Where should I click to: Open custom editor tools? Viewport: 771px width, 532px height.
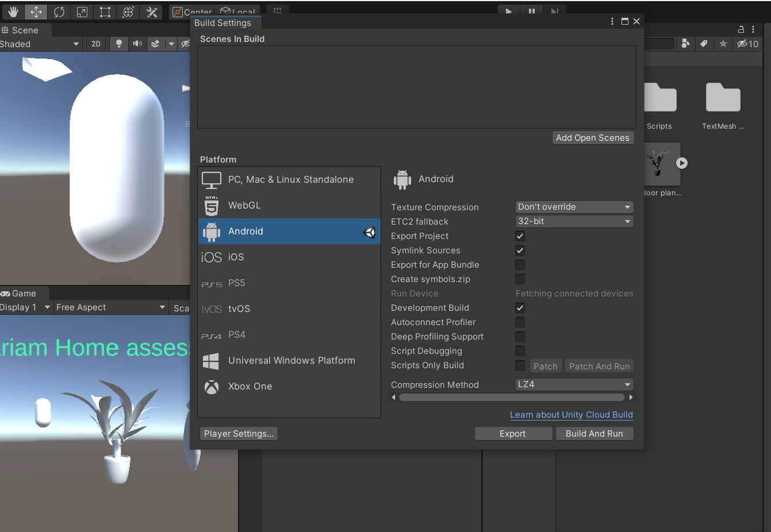152,12
